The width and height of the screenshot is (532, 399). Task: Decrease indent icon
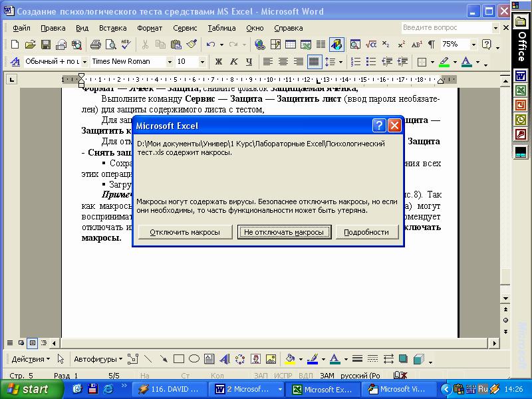387,62
